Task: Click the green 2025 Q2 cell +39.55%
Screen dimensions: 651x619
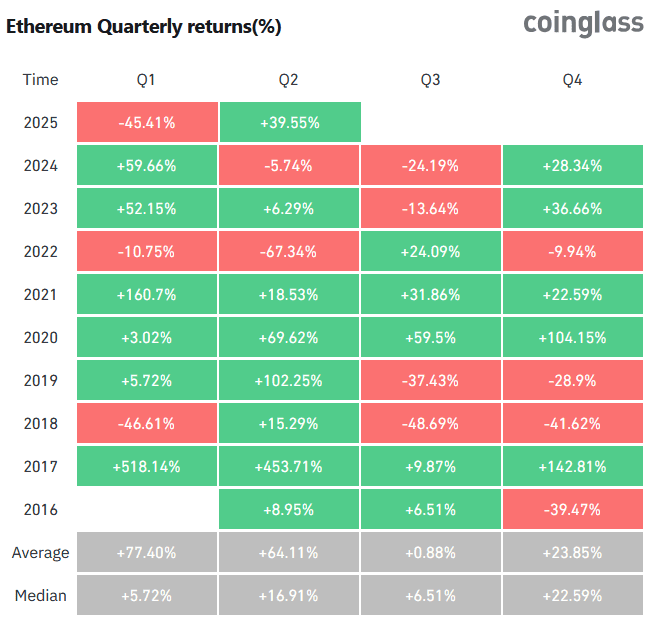Action: 289,123
